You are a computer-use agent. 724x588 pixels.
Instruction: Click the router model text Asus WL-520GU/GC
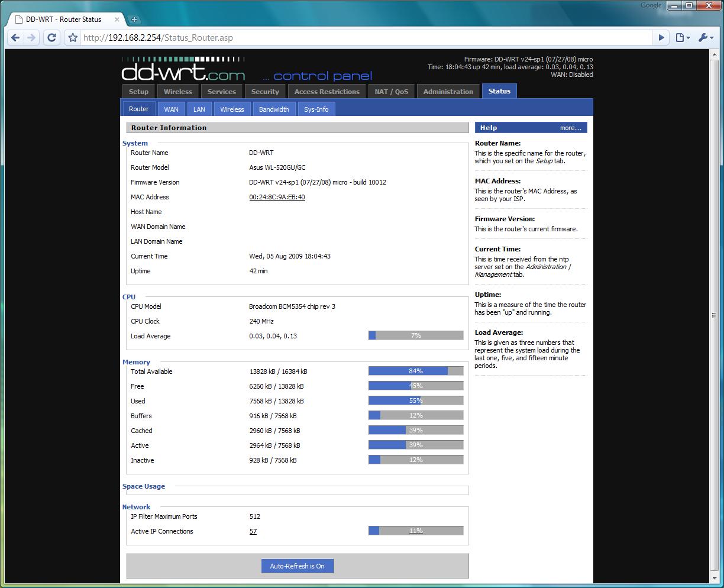277,167
